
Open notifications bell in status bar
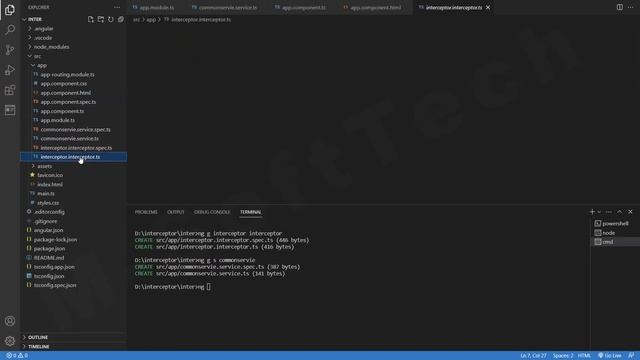(x=631, y=356)
